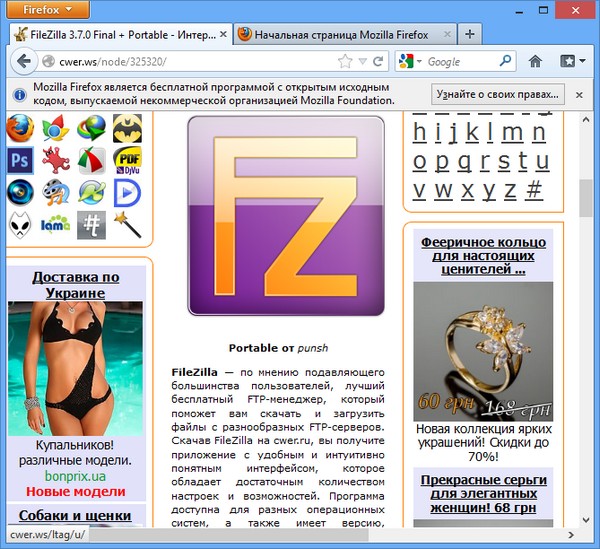600x549 pixels.
Task: Open the 'Доставка по Украине' ad link
Action: 76,285
